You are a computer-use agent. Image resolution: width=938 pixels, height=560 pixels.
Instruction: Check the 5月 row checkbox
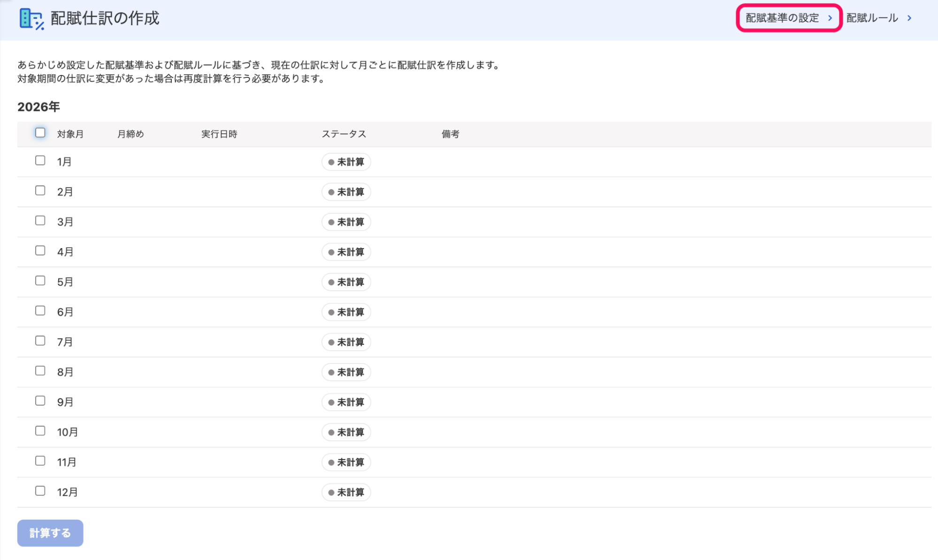[40, 280]
